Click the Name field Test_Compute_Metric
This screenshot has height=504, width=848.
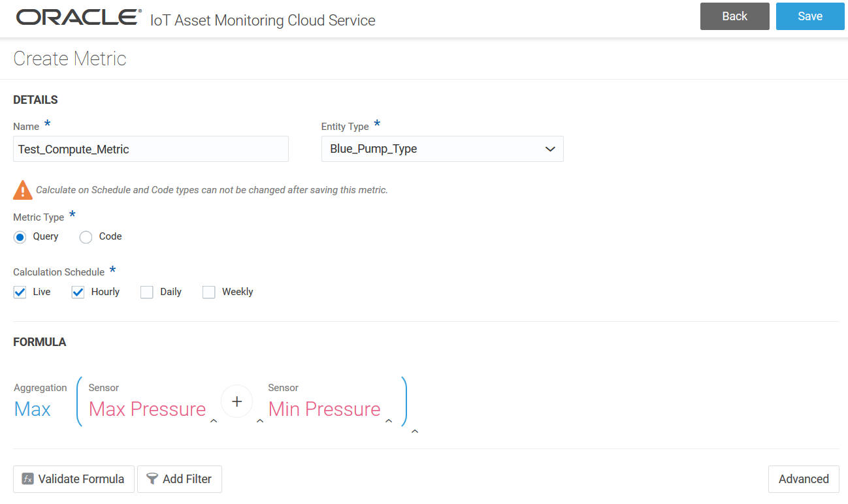(x=151, y=149)
